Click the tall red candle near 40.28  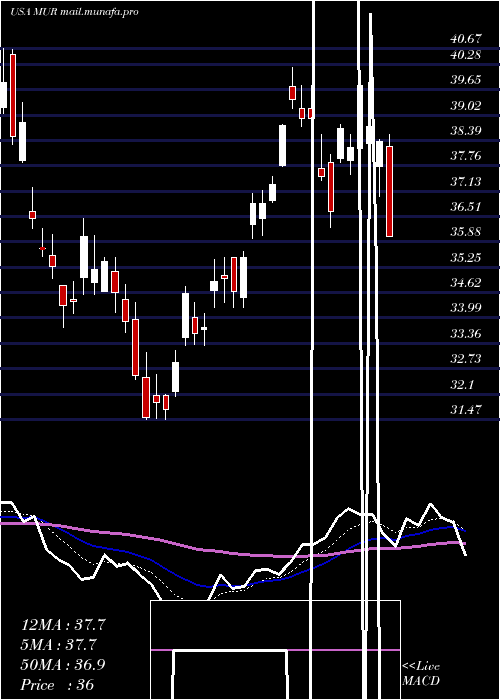pos(13,95)
